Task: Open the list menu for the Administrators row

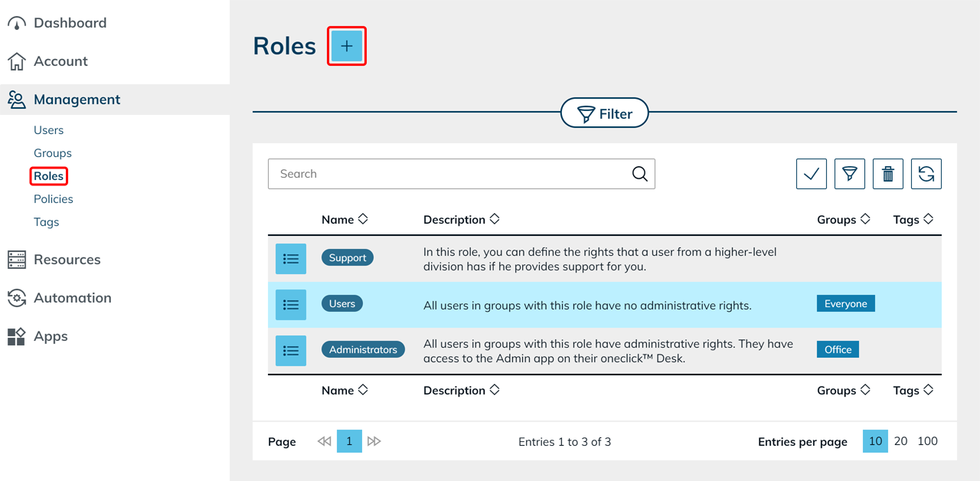Action: coord(291,351)
